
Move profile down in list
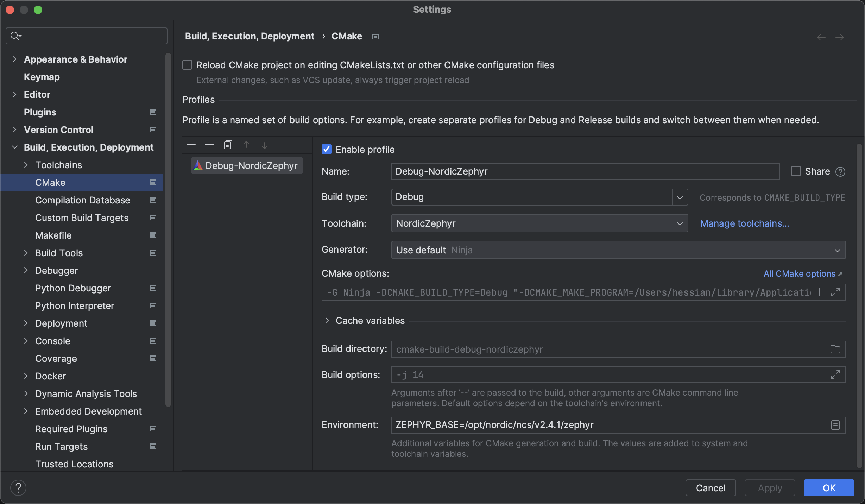click(x=265, y=145)
